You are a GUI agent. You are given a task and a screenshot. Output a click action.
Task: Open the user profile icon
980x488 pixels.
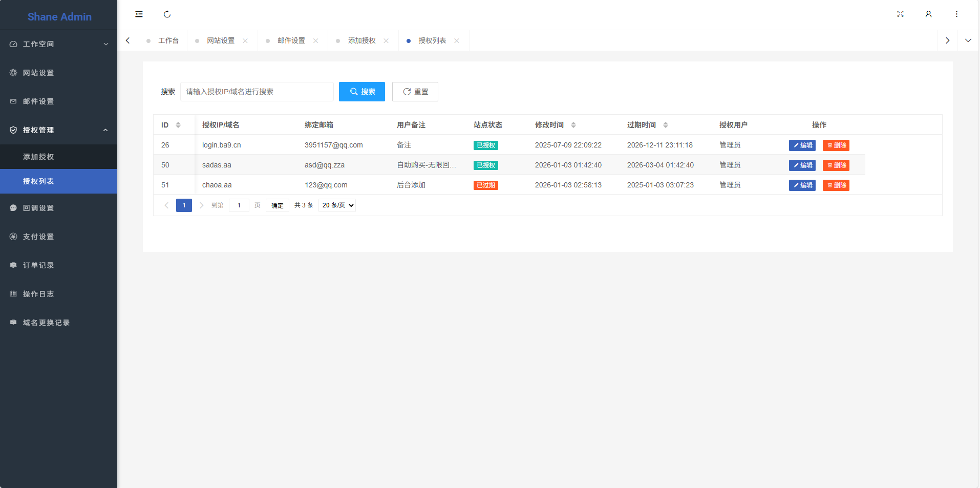click(x=928, y=14)
